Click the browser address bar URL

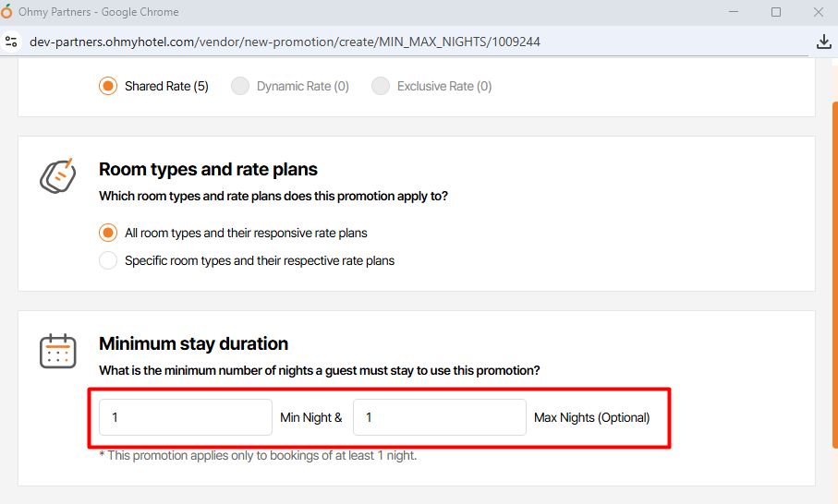coord(285,42)
